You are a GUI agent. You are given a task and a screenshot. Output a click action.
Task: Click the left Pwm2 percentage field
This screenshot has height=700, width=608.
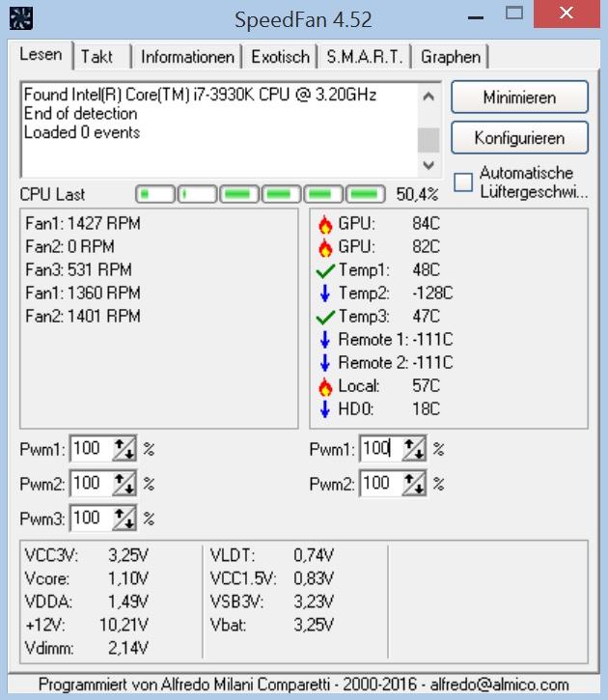pos(91,484)
